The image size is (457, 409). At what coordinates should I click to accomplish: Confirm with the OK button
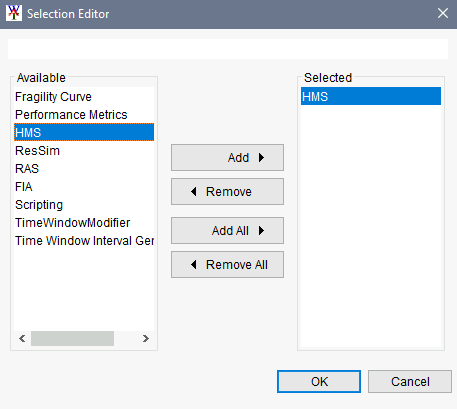pos(319,382)
